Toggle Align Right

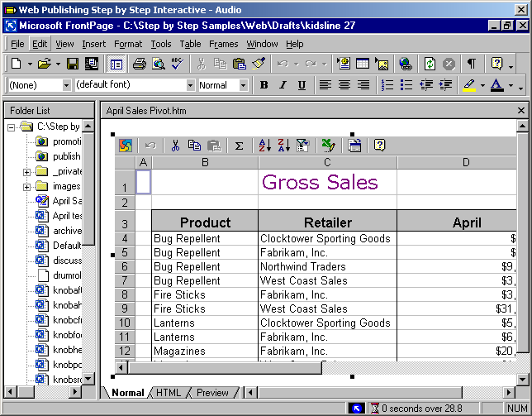(x=363, y=85)
